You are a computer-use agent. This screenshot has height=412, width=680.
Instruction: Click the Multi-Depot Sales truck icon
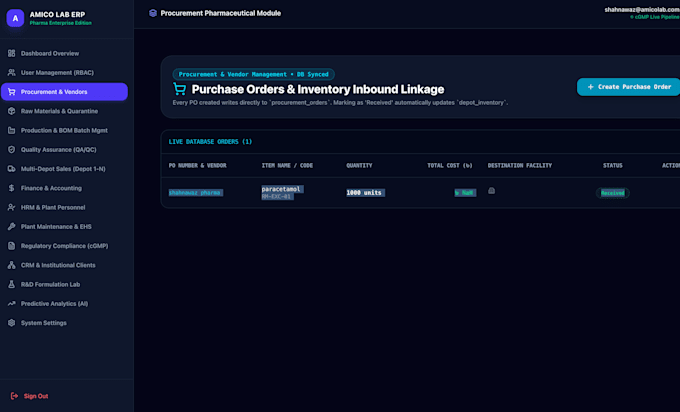pos(12,169)
